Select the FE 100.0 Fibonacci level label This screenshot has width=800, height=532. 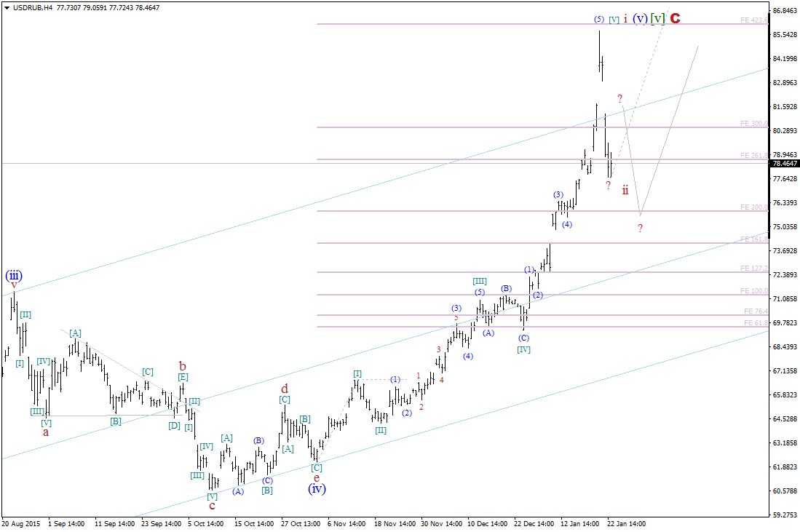(x=754, y=290)
